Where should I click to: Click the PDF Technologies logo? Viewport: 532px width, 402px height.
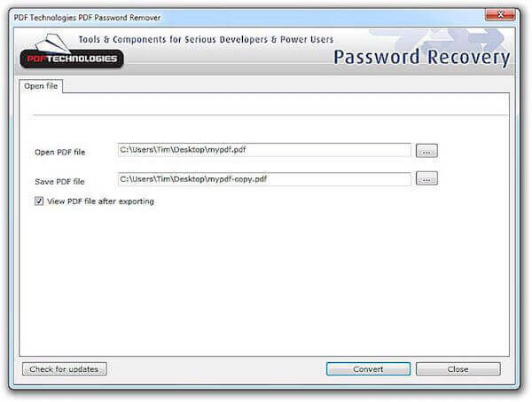72,51
